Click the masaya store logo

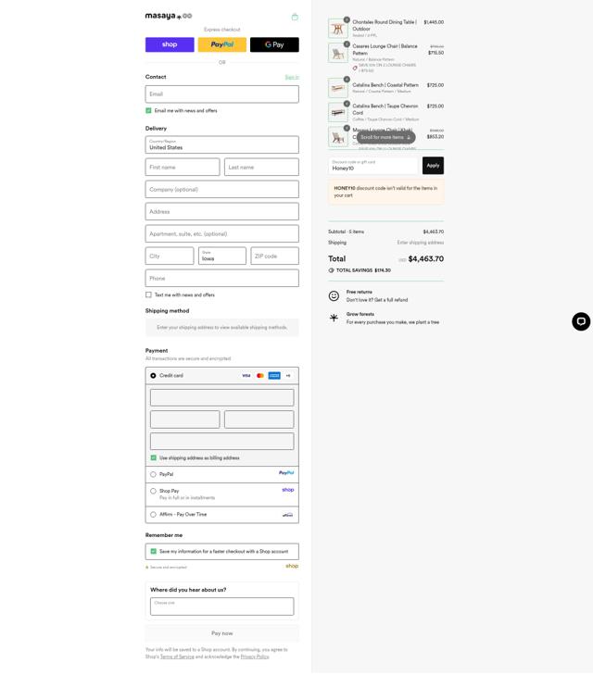(x=169, y=16)
